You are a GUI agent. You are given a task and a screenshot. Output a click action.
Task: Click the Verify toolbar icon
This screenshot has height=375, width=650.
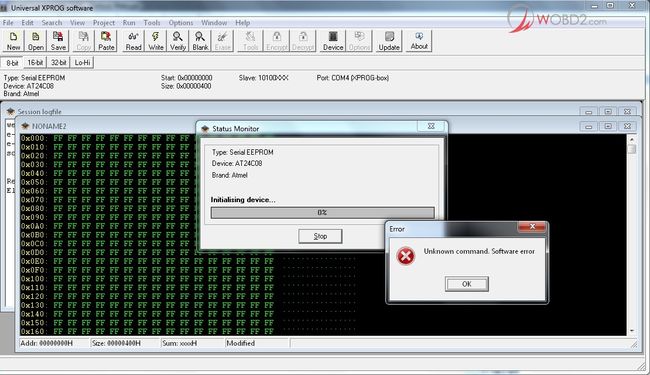pyautogui.click(x=178, y=41)
